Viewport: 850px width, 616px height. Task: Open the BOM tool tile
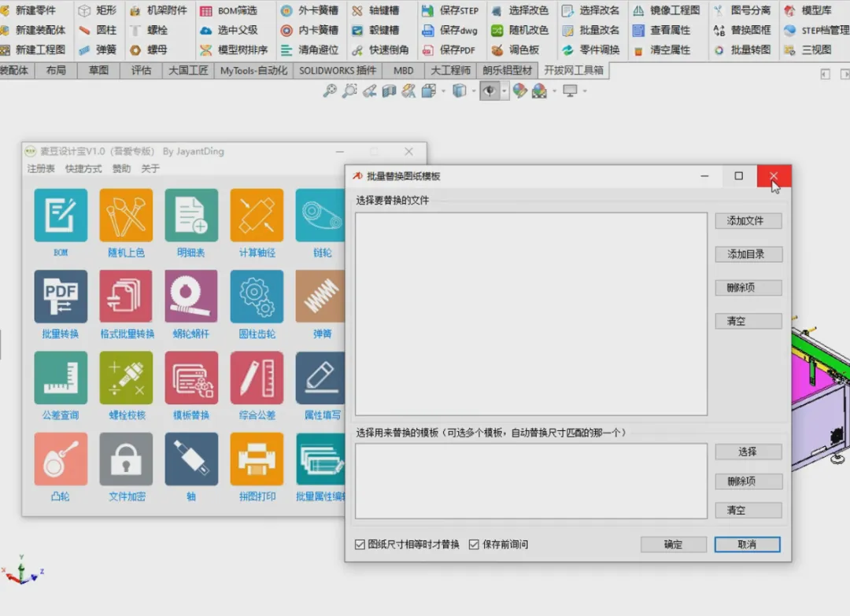point(61,215)
